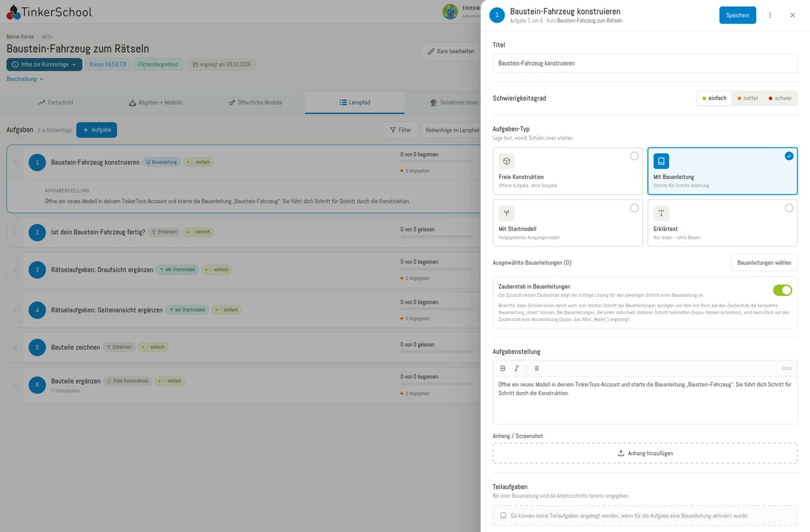810x532 pixels.
Task: Switch to the Fortschritt tab
Action: coord(56,102)
